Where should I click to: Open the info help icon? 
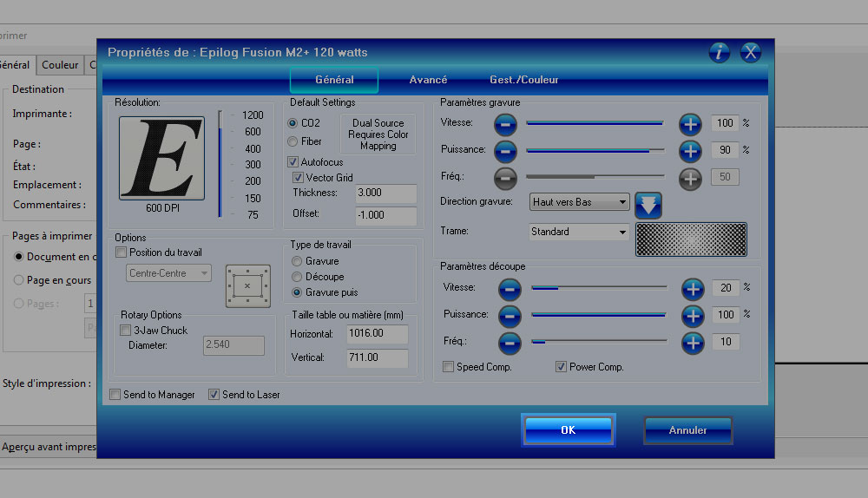coord(719,53)
